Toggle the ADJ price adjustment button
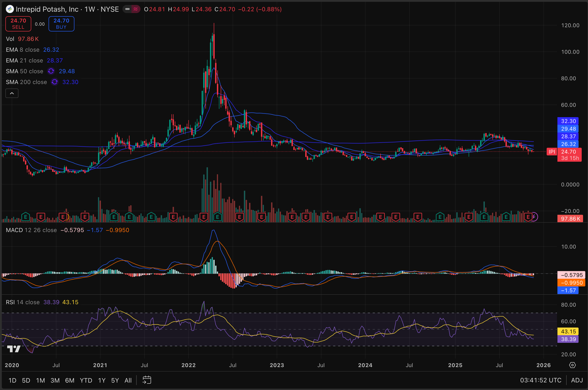 (x=577, y=380)
